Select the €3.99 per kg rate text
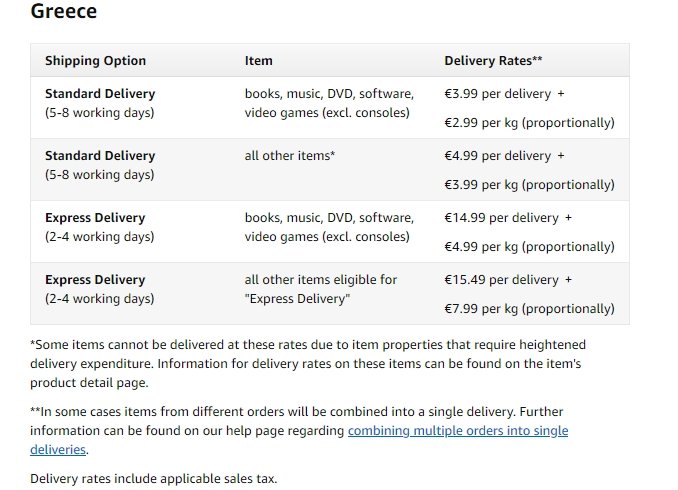 (x=529, y=185)
